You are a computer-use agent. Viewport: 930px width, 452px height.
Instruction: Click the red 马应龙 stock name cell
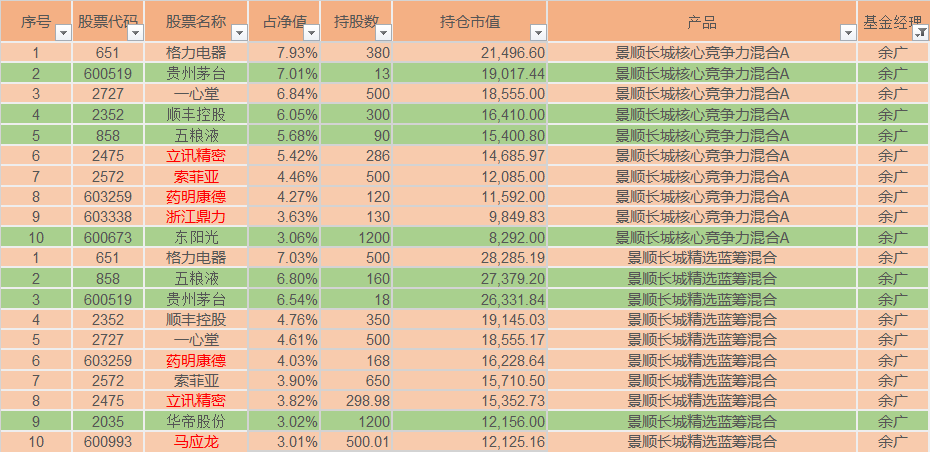click(x=196, y=442)
